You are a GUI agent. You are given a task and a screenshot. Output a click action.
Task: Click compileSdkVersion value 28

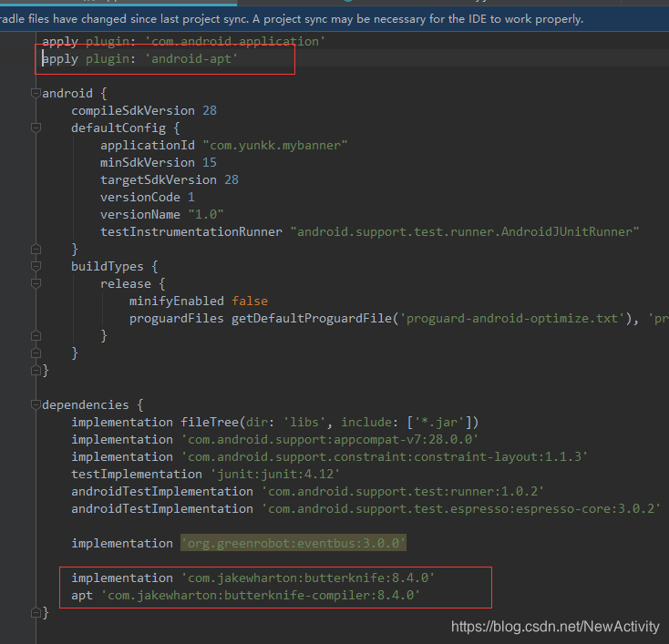coord(210,110)
